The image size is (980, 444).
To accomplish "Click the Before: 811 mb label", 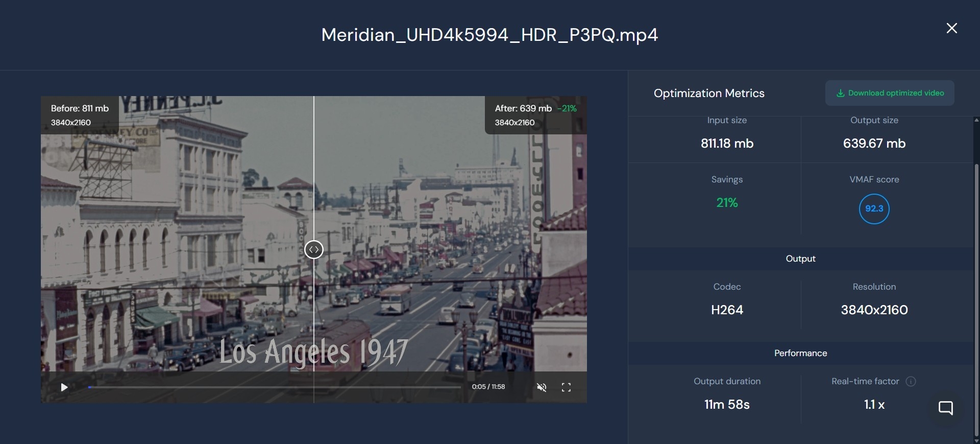I will point(80,108).
